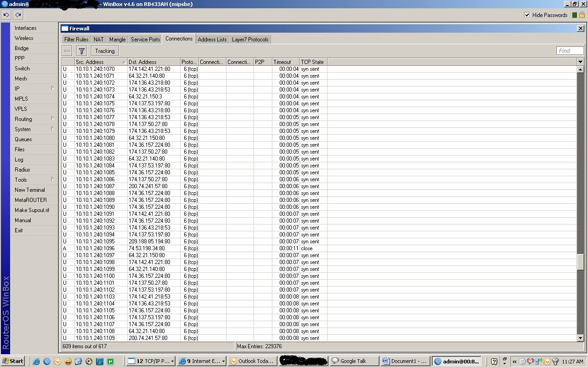Open the Service Ports tab
The image size is (588, 368).
[x=146, y=40]
